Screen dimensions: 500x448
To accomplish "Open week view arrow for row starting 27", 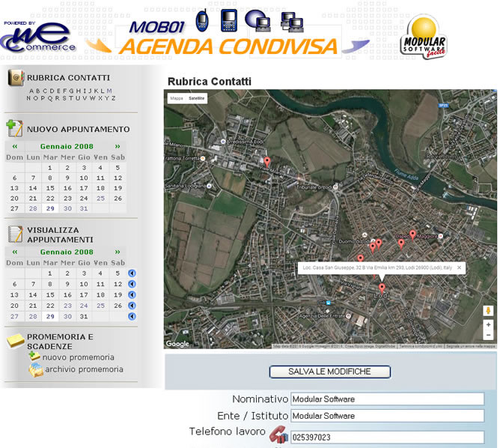I will [x=132, y=317].
